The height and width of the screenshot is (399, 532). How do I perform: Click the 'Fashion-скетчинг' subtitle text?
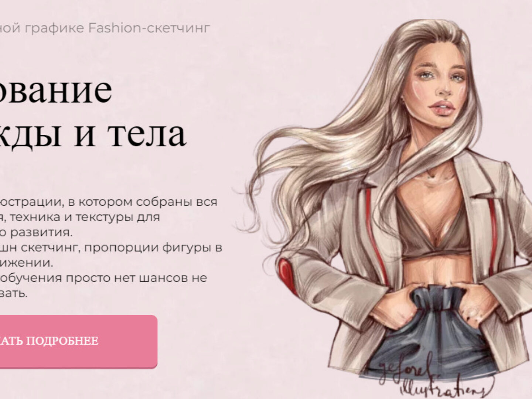149,28
